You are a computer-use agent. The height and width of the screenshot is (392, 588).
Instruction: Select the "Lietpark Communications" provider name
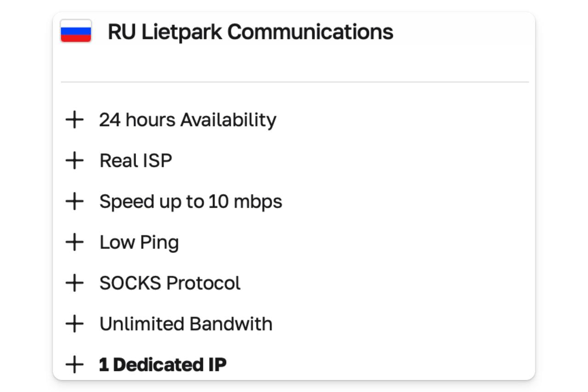coord(267,32)
